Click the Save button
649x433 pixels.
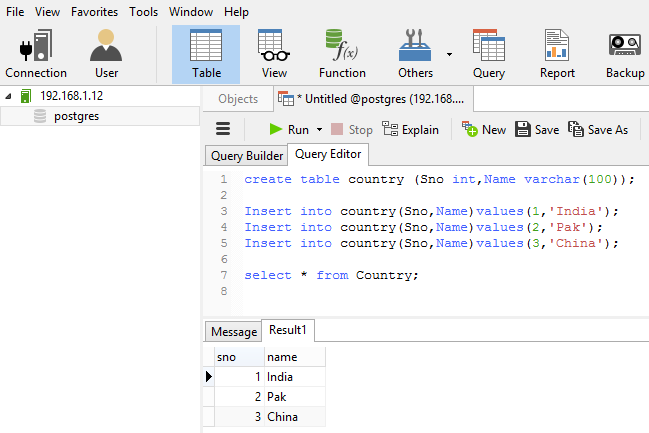537,130
